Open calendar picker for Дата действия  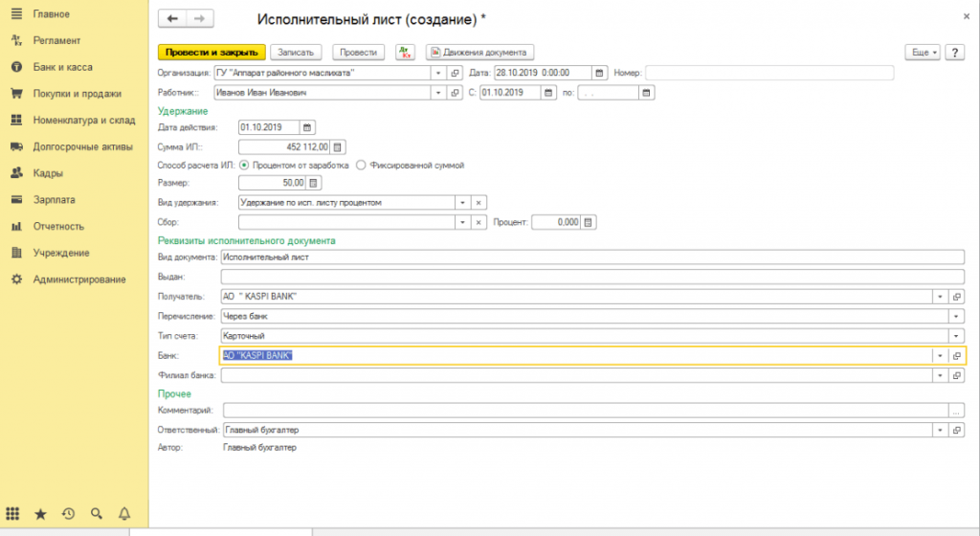tap(307, 127)
